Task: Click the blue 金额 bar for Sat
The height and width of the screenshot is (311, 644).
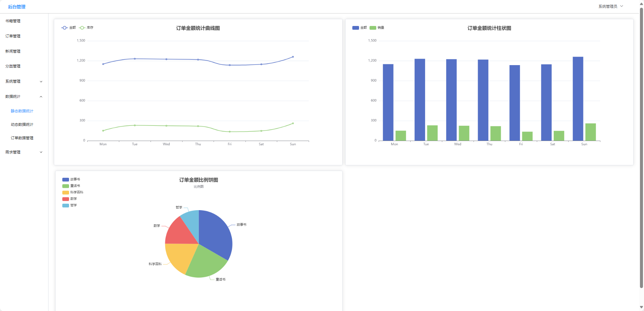Action: (546, 103)
